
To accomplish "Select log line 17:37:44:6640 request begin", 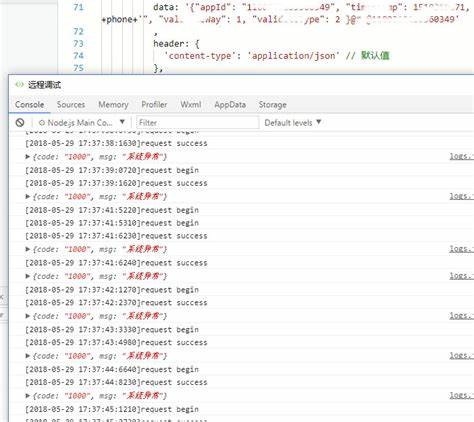I will pyautogui.click(x=112, y=370).
